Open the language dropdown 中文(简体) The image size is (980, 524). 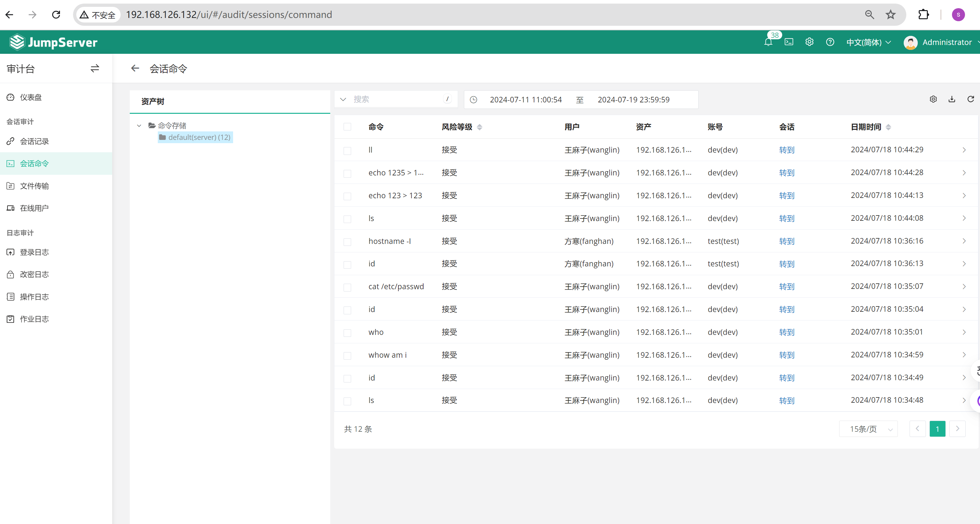868,42
